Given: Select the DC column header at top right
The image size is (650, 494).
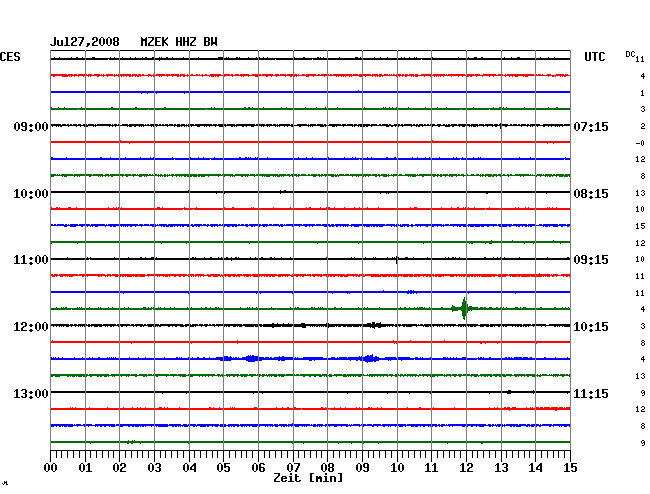Looking at the screenshot, I should (632, 54).
